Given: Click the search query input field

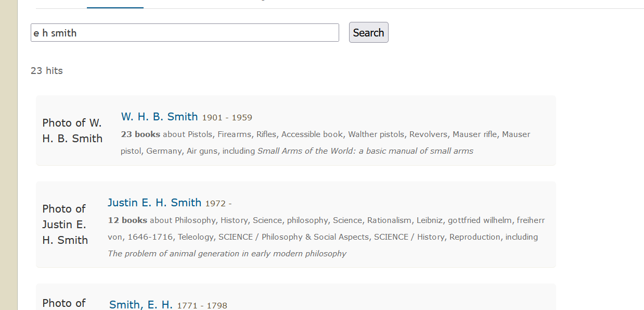Looking at the screenshot, I should click(x=185, y=32).
